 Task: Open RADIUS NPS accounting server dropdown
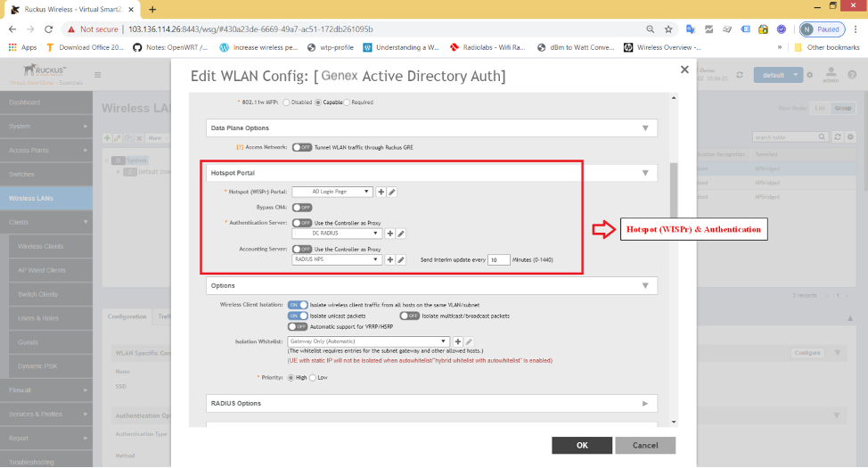[337, 259]
